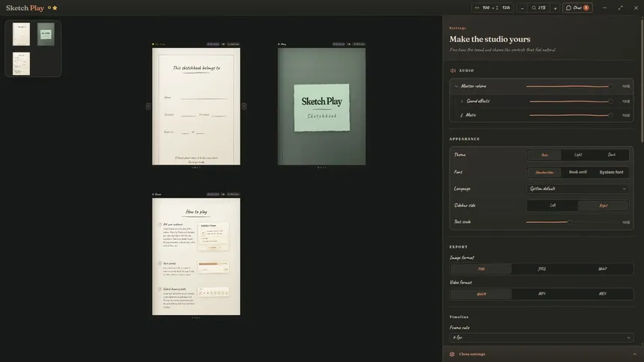Set Sidebar side to Left
This screenshot has height=362, width=644.
(553, 205)
